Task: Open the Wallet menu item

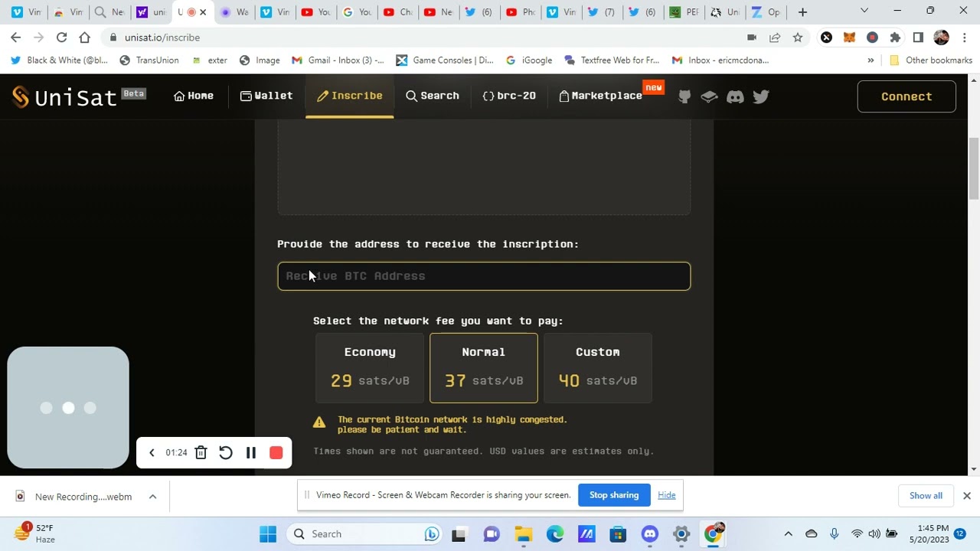Action: point(266,96)
